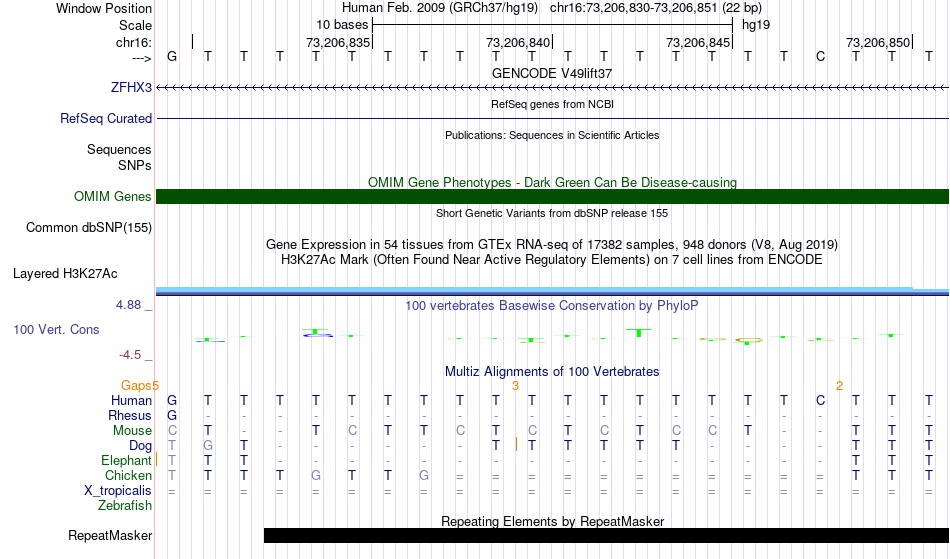
Task: Click 'Multiz Alignments of 100 Vertebrates' title
Action: [552, 371]
